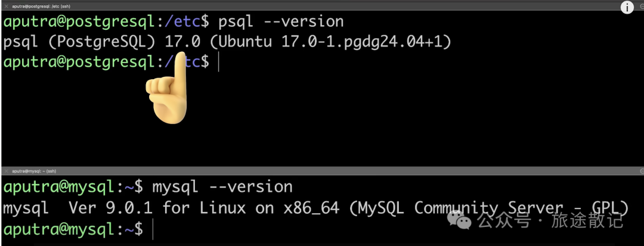Click the WeChat logo watermark icon

(x=462, y=220)
